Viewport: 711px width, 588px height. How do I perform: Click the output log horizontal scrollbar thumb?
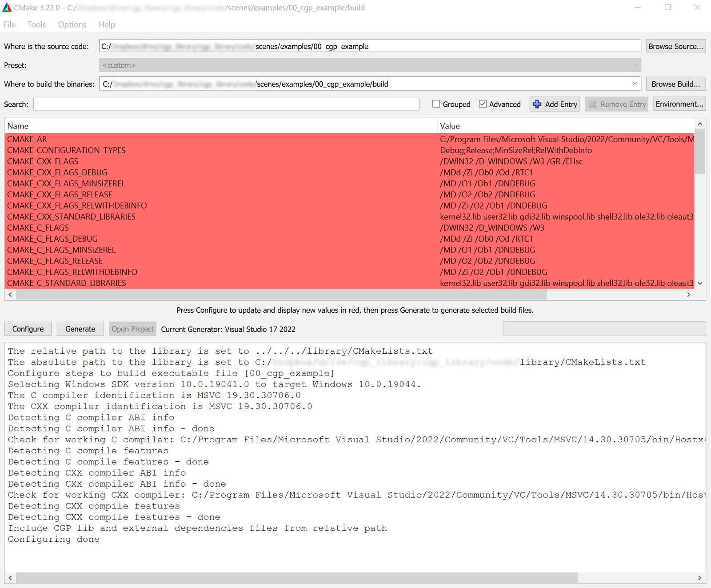[297, 578]
